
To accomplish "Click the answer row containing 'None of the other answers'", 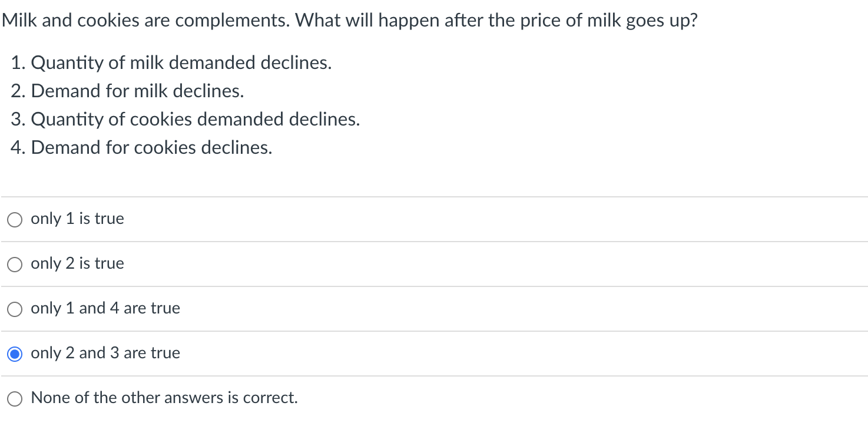I will [164, 398].
